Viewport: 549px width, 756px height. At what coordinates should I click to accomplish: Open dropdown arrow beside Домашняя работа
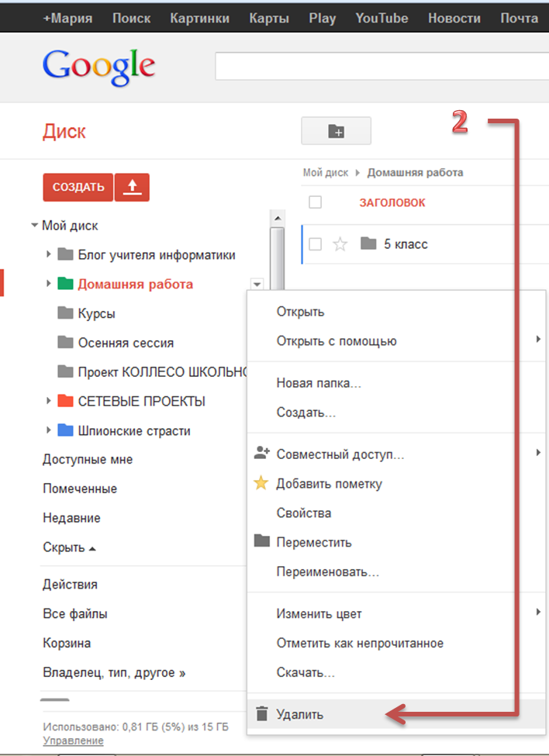(257, 284)
